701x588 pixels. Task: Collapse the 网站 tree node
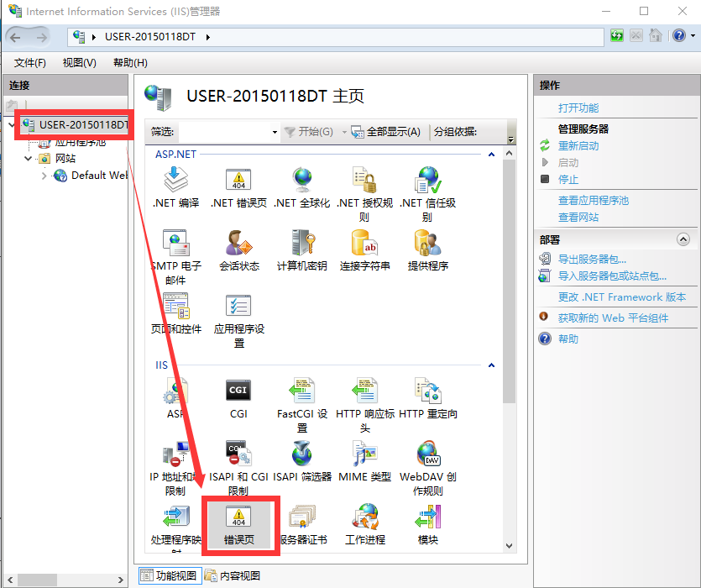coord(28,159)
